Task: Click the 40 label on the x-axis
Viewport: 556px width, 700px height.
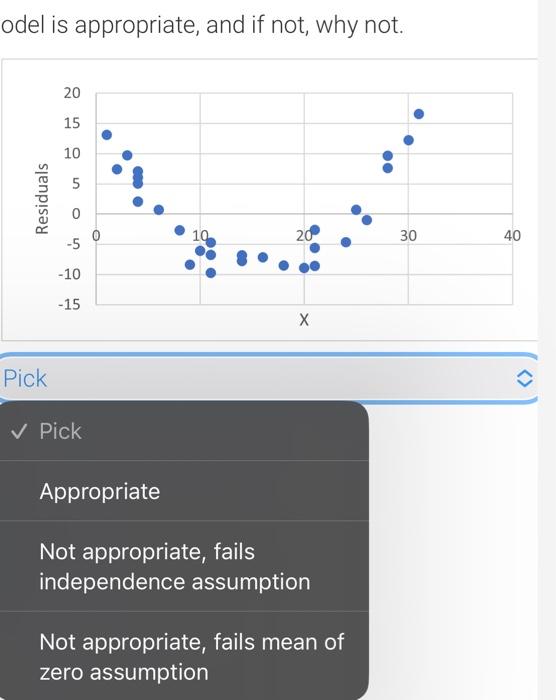Action: click(512, 236)
